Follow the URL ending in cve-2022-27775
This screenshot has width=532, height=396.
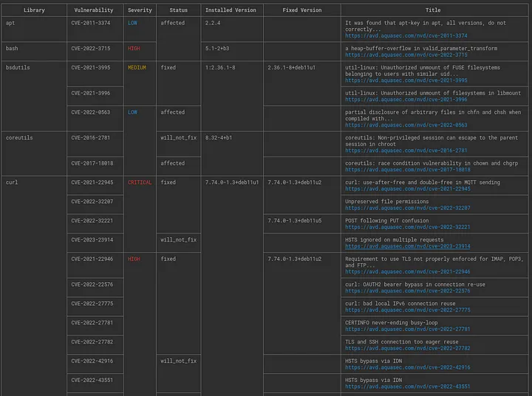[407, 310]
